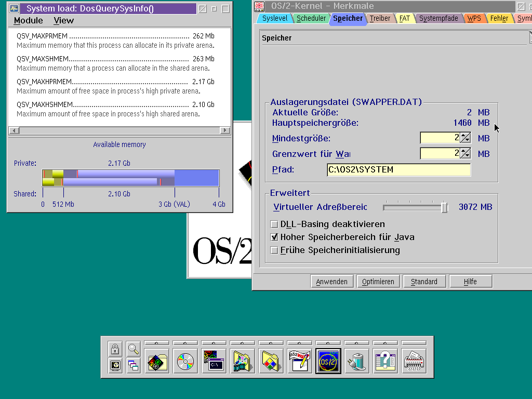Launch the OS/2 Warp pencil icon
532x399 pixels.
click(x=299, y=362)
